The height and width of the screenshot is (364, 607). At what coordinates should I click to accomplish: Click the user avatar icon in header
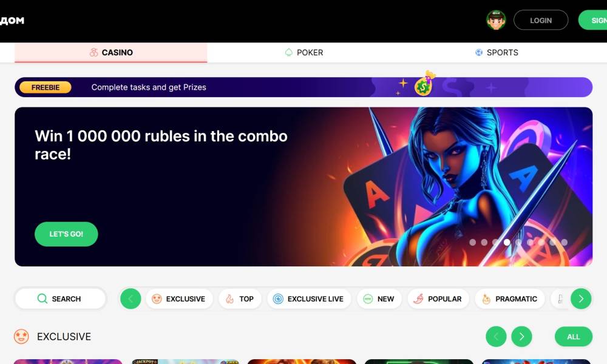point(496,20)
